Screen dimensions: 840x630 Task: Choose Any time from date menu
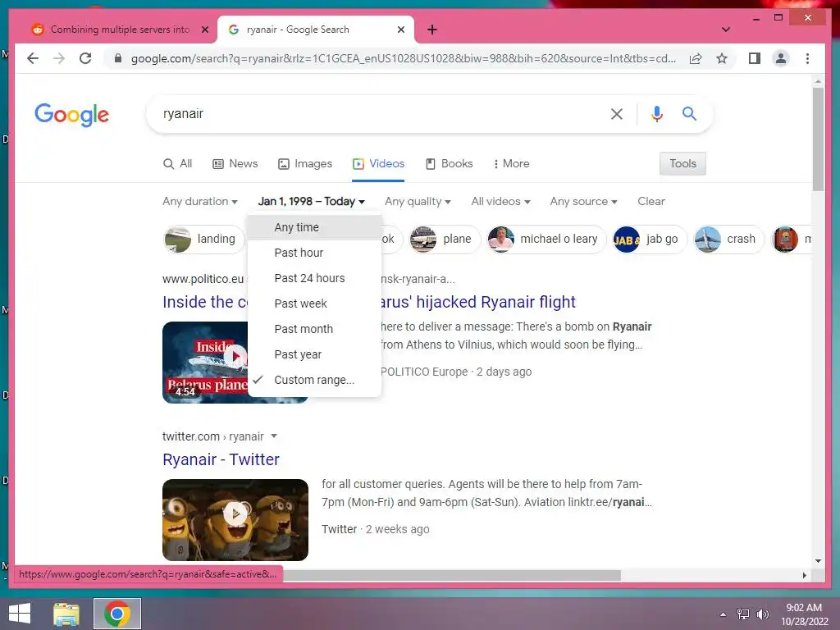tap(314, 227)
